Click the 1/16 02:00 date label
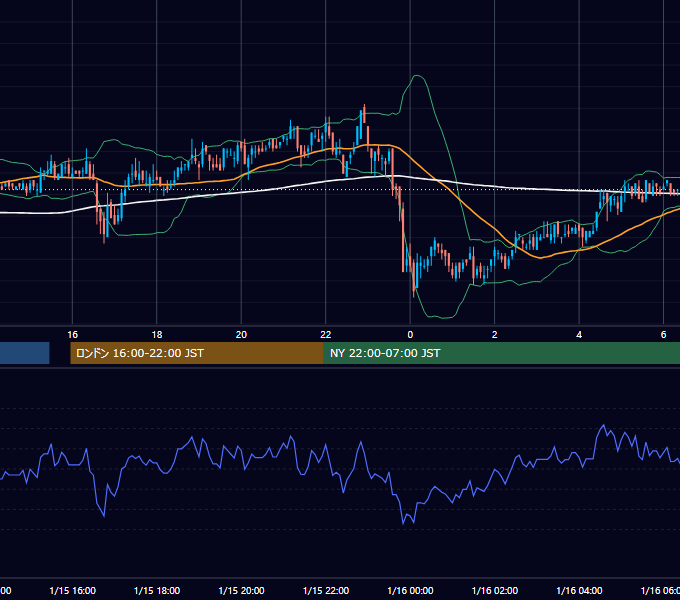The image size is (680, 600). point(494,590)
